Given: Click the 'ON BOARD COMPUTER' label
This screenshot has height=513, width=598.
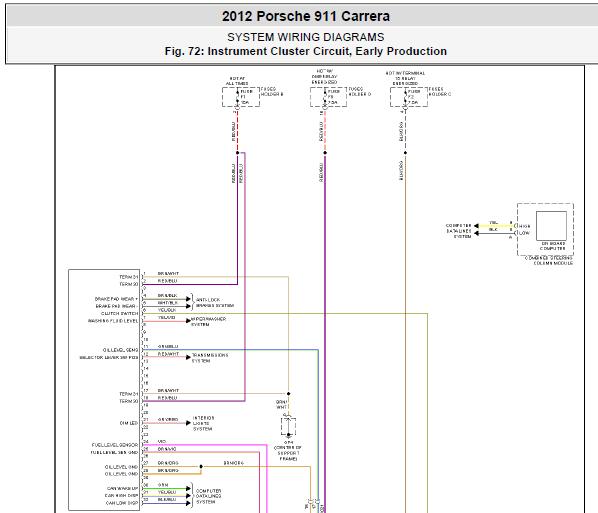Looking at the screenshot, I should [x=552, y=246].
